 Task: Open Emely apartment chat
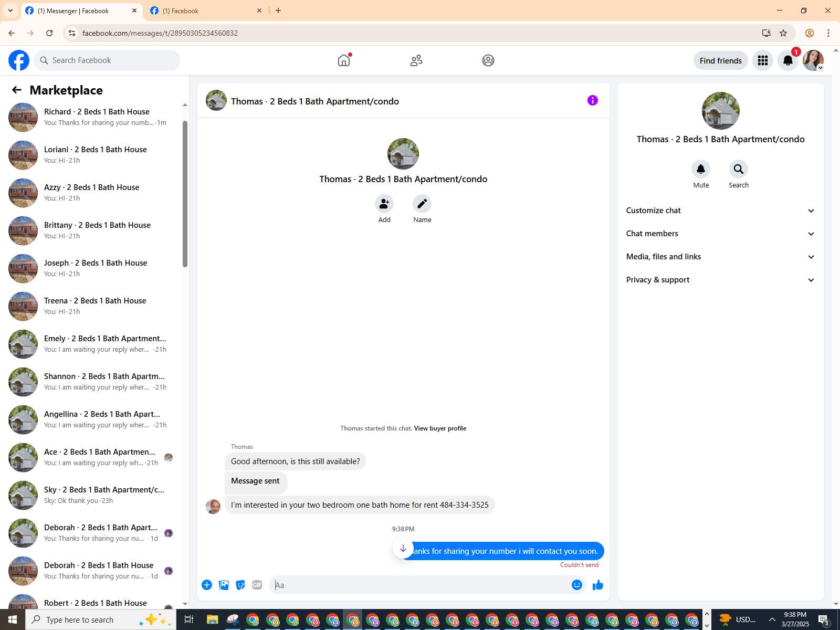(91, 344)
